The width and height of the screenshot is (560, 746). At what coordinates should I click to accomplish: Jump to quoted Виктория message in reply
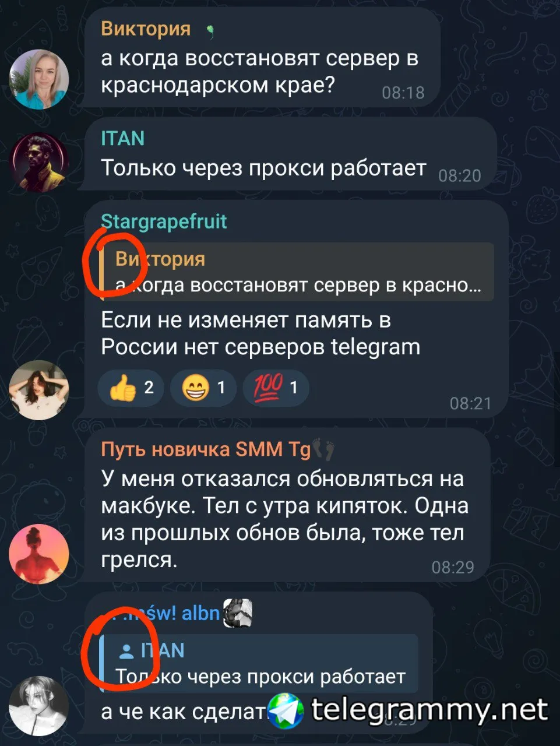click(297, 272)
